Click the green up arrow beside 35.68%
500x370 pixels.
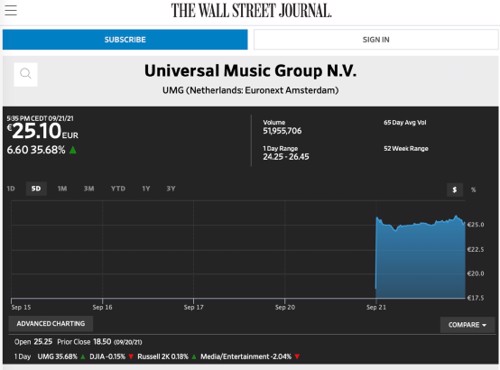[x=73, y=150]
